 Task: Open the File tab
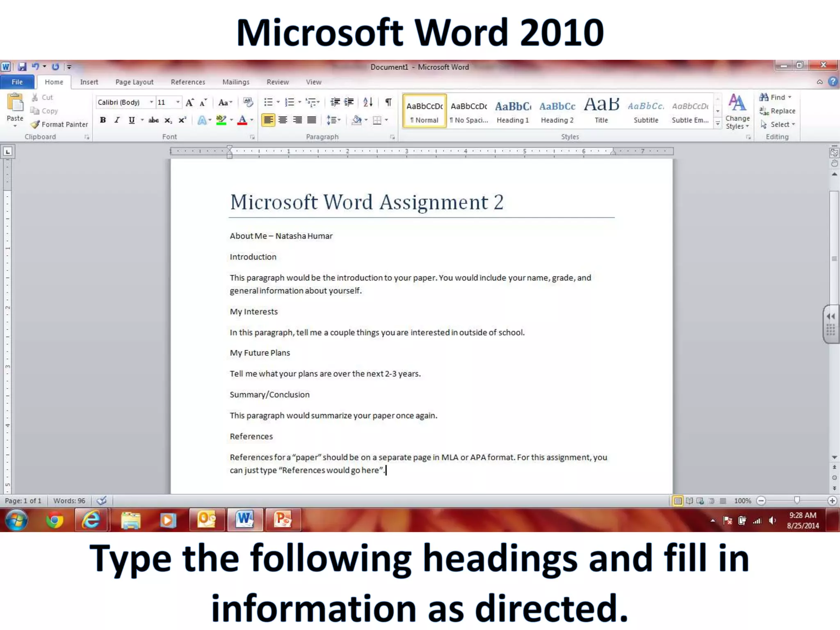tap(17, 82)
